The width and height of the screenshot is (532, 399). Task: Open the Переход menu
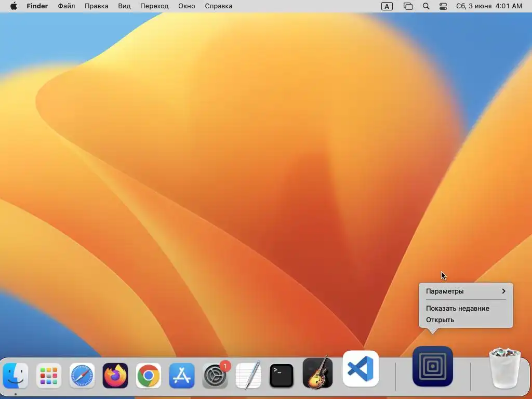click(x=154, y=6)
